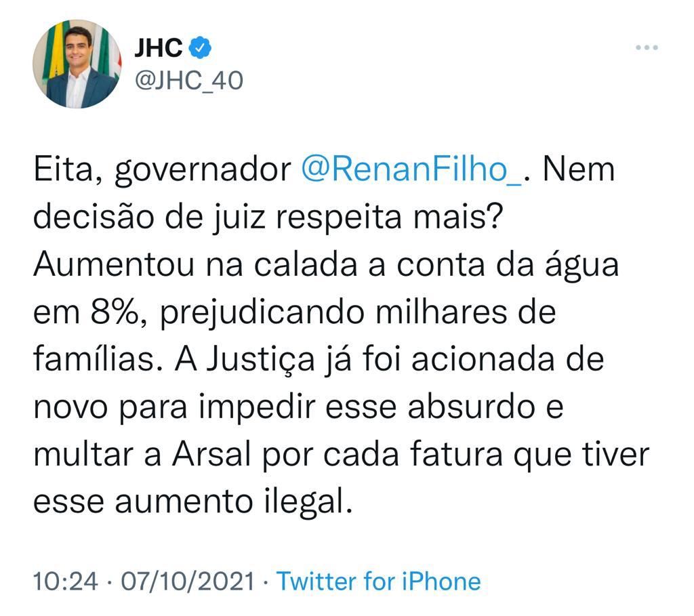Click the word "governador" in the tweet
The width and height of the screenshot is (694, 616).
point(201,169)
